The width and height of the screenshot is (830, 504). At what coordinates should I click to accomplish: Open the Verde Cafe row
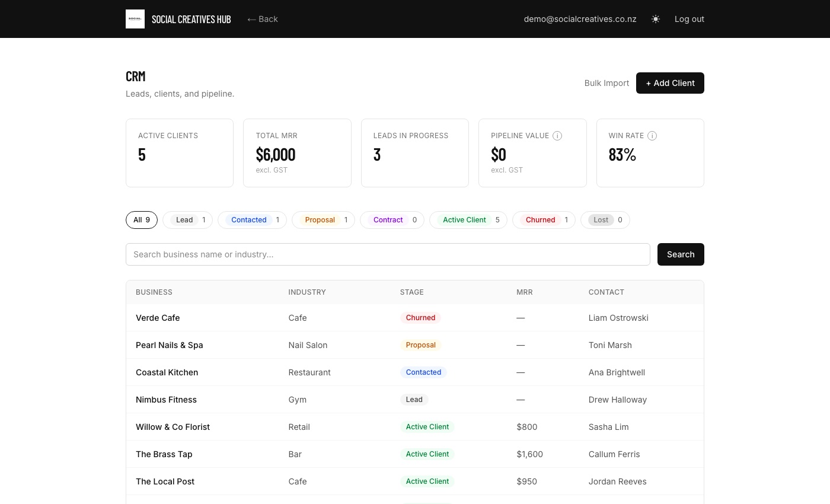point(415,318)
